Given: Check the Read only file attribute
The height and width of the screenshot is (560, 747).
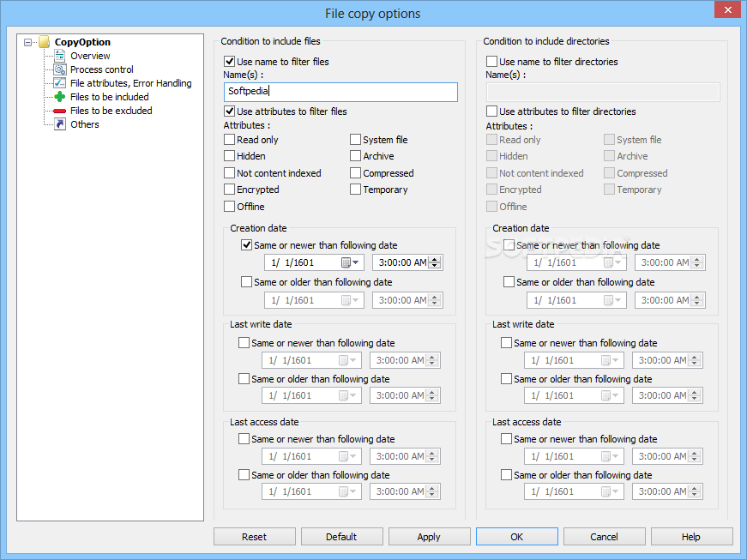Looking at the screenshot, I should point(230,140).
